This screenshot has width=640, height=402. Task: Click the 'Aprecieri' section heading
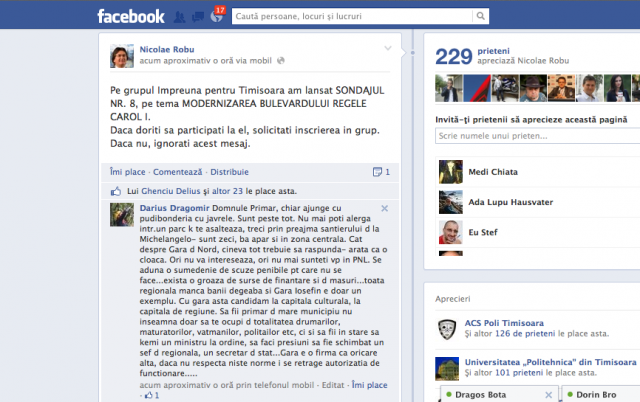453,299
